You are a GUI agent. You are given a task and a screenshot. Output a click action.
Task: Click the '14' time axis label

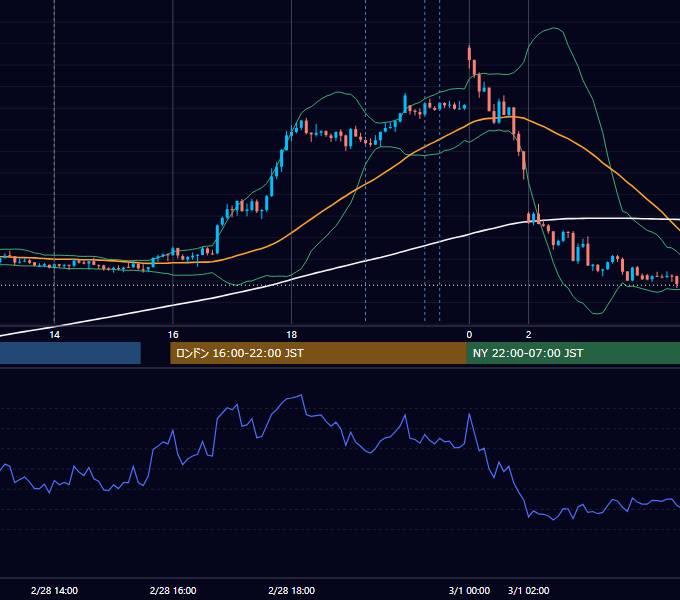pos(54,335)
